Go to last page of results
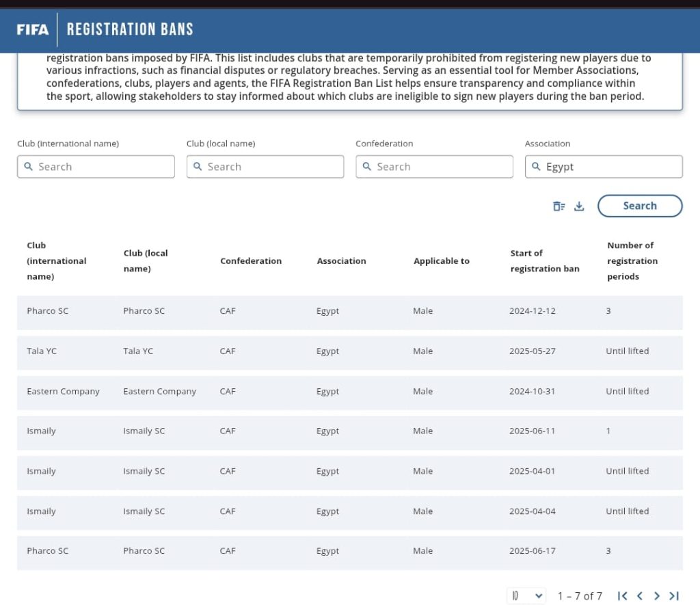 [674, 595]
